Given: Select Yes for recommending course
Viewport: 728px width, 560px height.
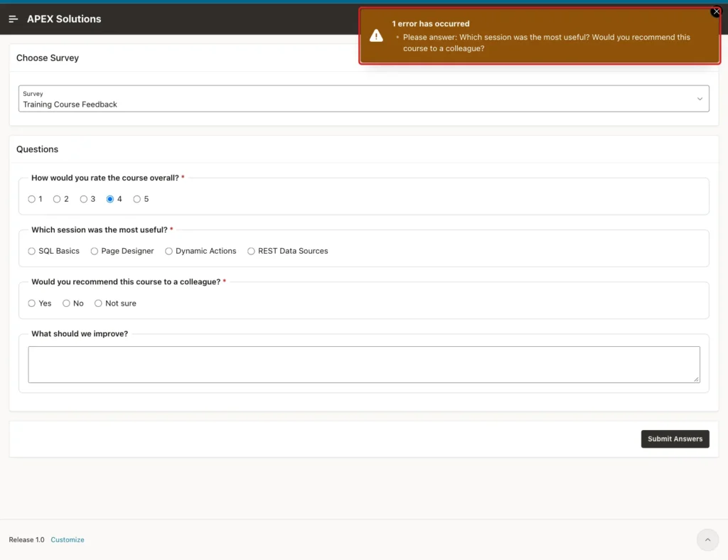Looking at the screenshot, I should (31, 303).
